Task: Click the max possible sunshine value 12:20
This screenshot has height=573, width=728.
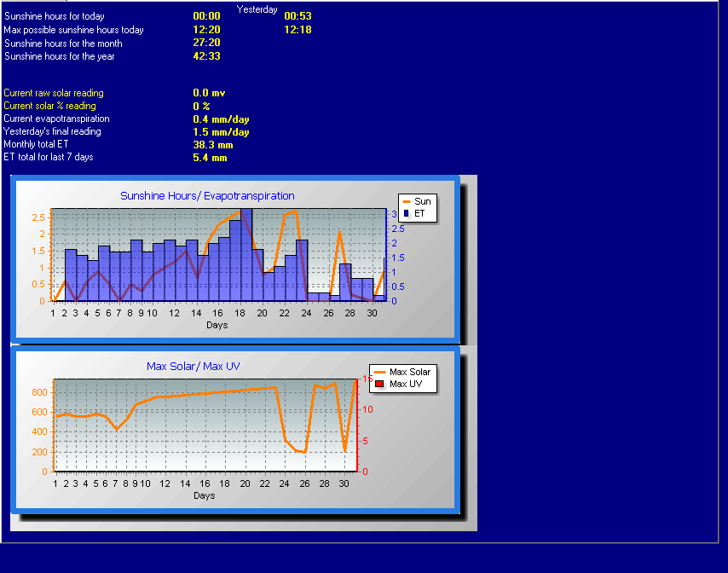Action: [206, 30]
